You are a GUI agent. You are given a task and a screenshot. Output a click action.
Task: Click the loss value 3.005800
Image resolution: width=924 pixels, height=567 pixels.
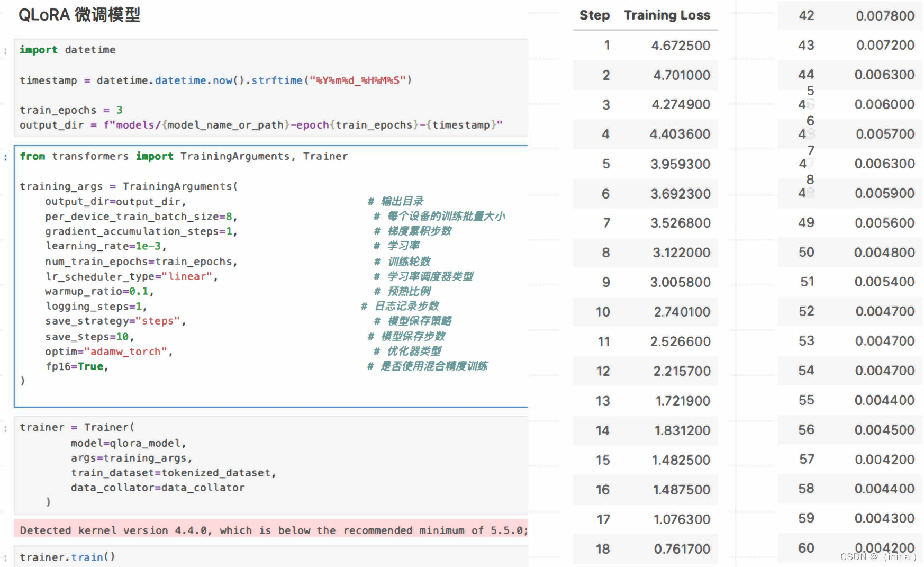point(681,282)
